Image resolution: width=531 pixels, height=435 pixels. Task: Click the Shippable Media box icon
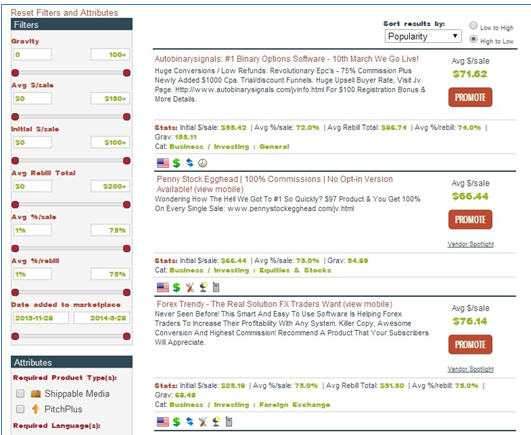(x=36, y=394)
